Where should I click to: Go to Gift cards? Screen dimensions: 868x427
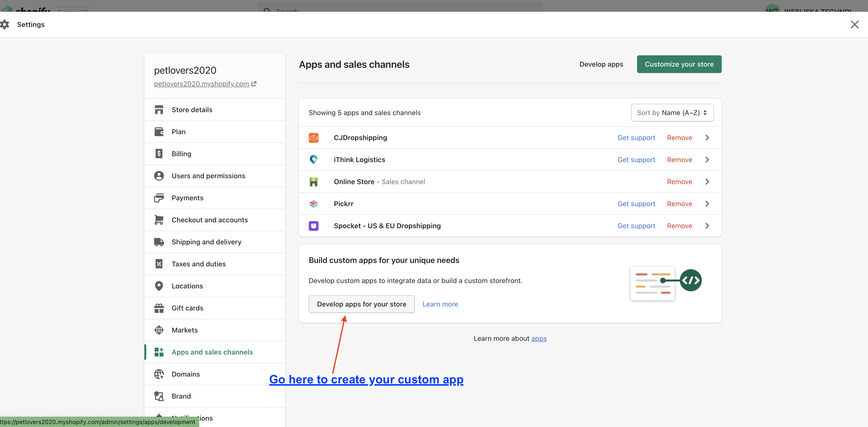pyautogui.click(x=215, y=308)
